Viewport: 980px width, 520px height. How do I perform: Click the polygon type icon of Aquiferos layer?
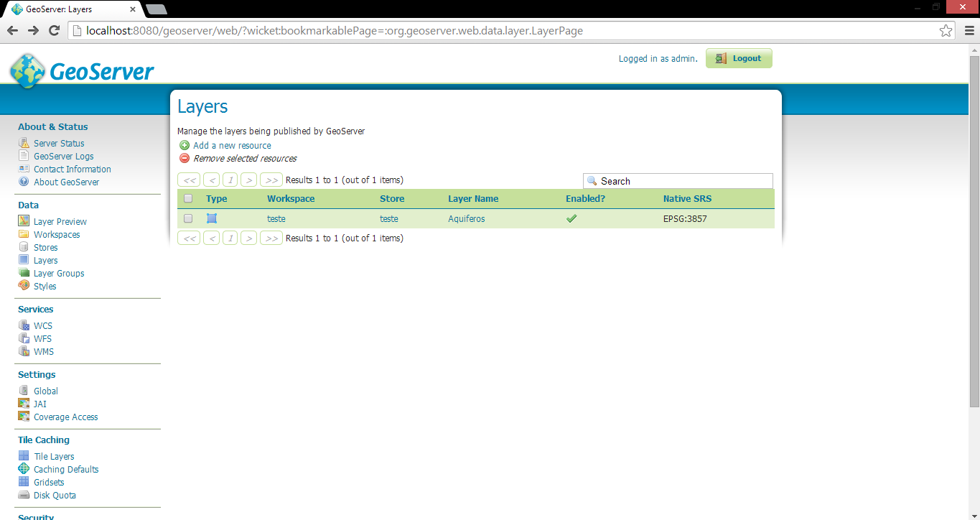(x=212, y=218)
